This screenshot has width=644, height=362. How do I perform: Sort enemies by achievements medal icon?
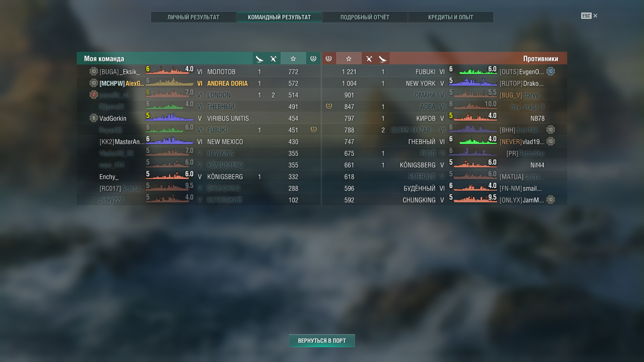tap(328, 59)
